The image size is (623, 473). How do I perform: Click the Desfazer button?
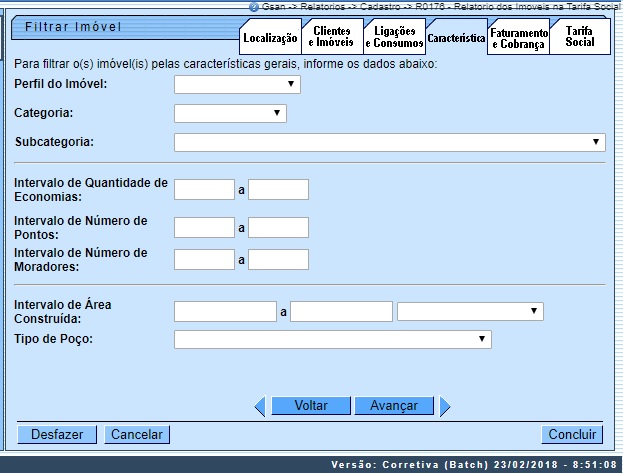(57, 435)
